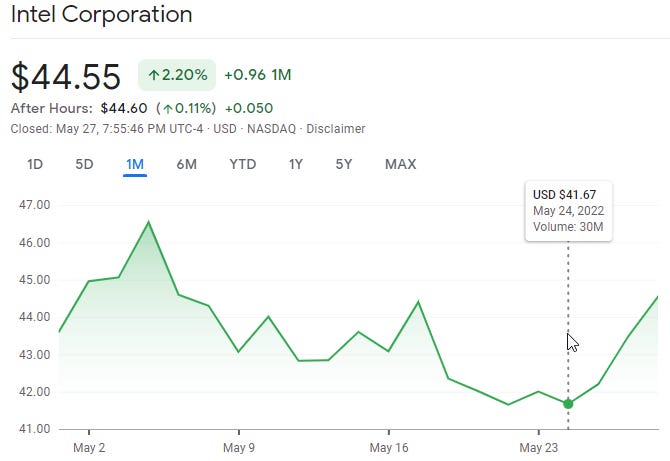Show the 5Y chart range

[344, 164]
